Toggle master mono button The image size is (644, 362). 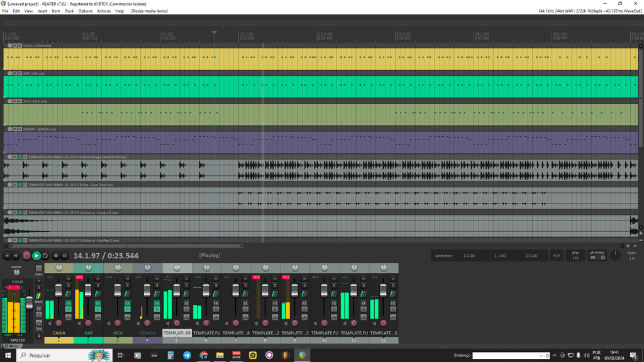38,268
